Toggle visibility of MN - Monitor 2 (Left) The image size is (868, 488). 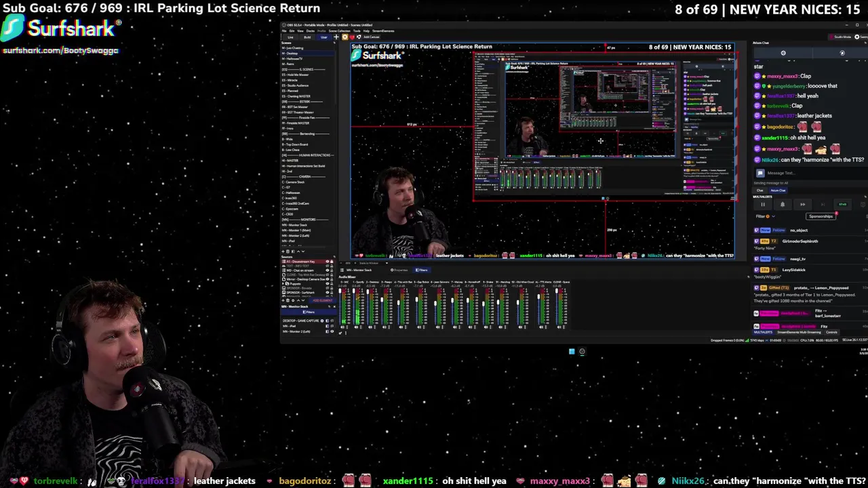point(332,331)
